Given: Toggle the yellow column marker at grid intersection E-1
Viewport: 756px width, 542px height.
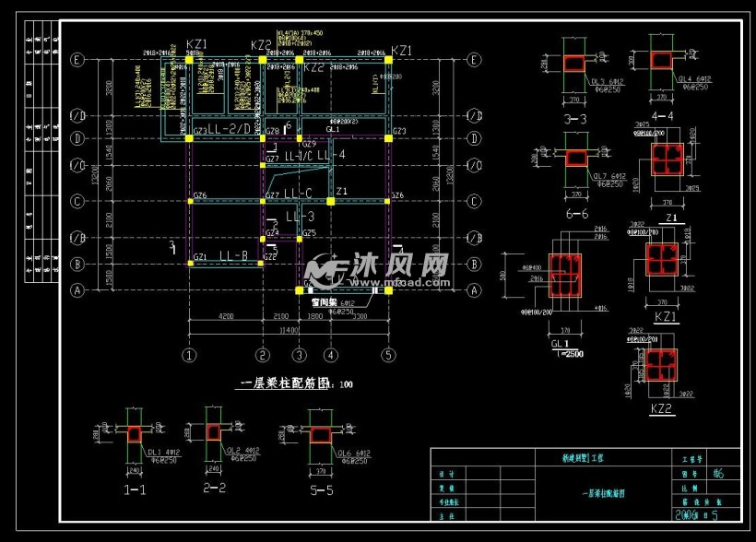Looking at the screenshot, I should [x=191, y=62].
